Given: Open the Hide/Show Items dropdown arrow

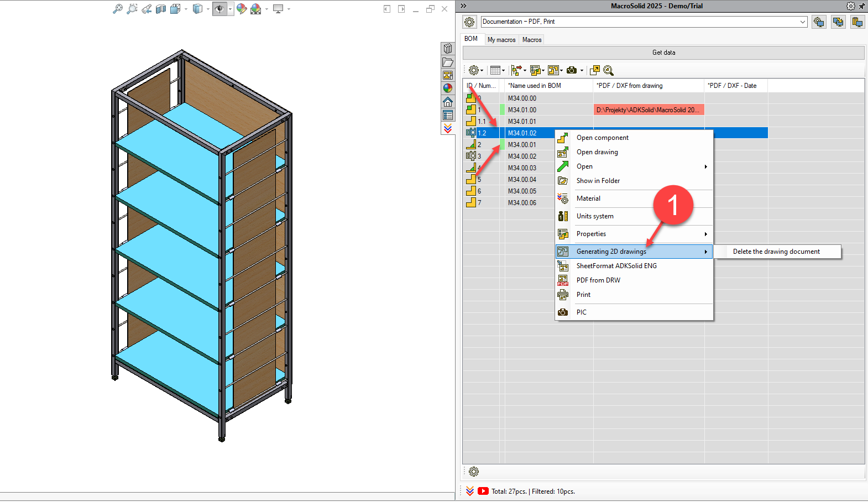Looking at the screenshot, I should pos(230,9).
